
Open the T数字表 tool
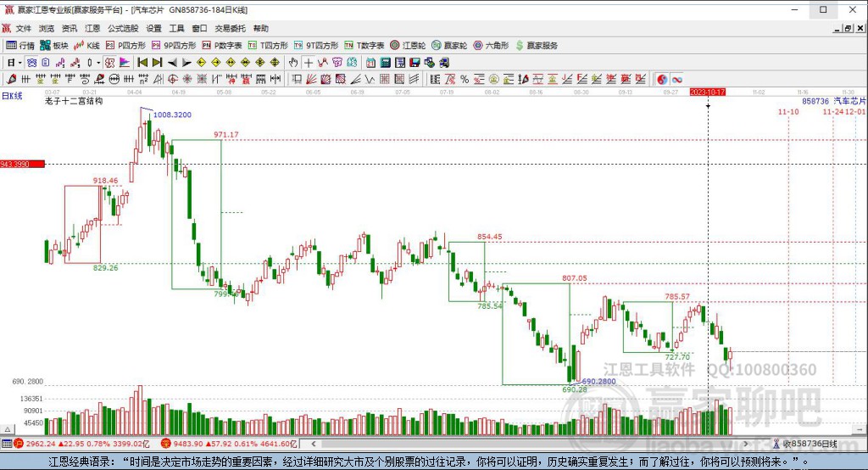tap(364, 46)
